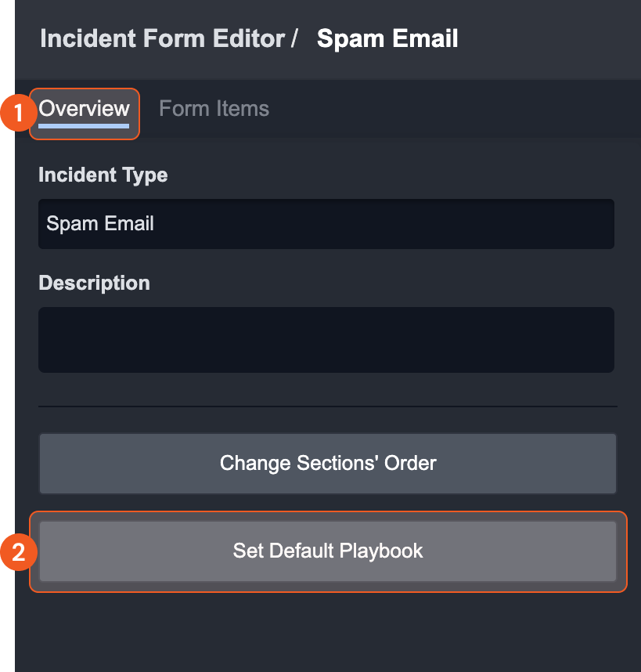
Task: Click the orange step 2 badge
Action: pyautogui.click(x=18, y=552)
